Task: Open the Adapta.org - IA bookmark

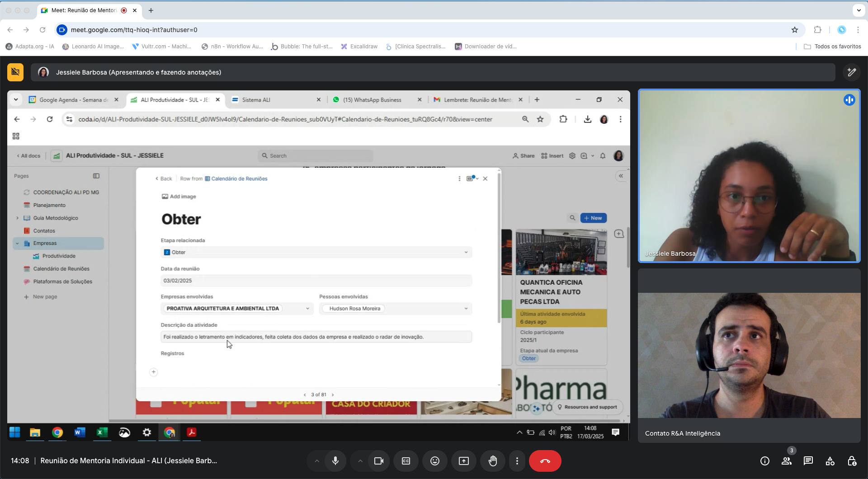Action: point(30,47)
